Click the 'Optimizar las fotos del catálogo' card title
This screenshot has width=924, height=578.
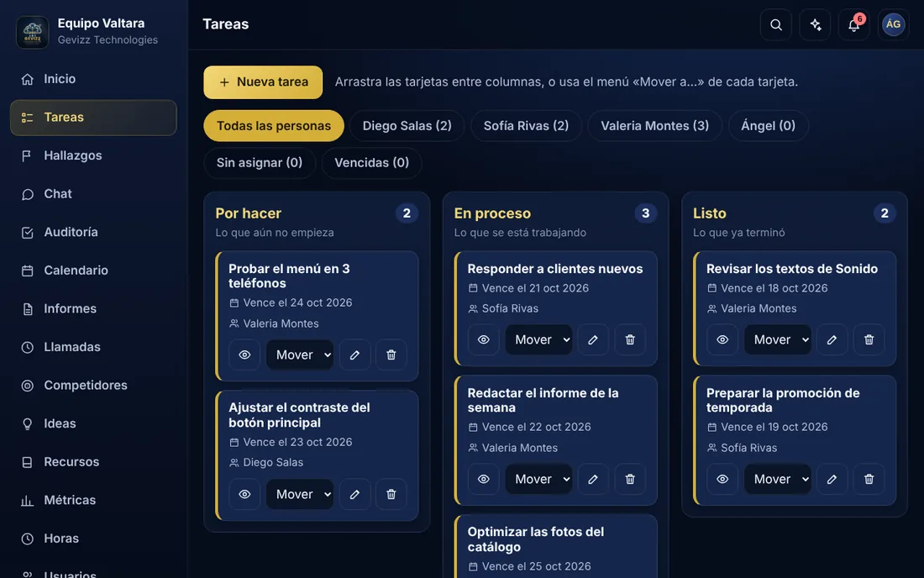[x=536, y=539]
